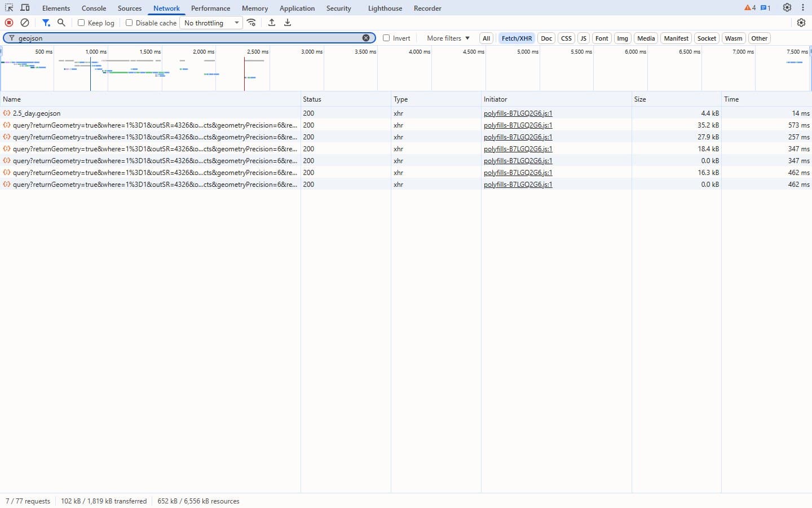
Task: Export HAR file with download icon
Action: 288,23
